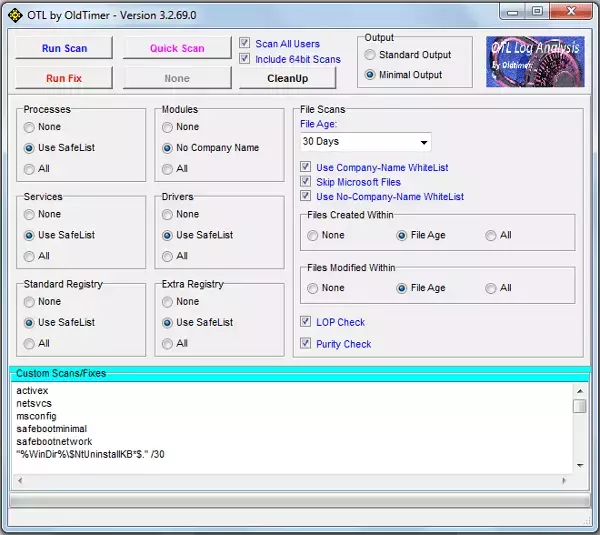This screenshot has height=535, width=600.
Task: Close the OTL window
Action: click(571, 12)
